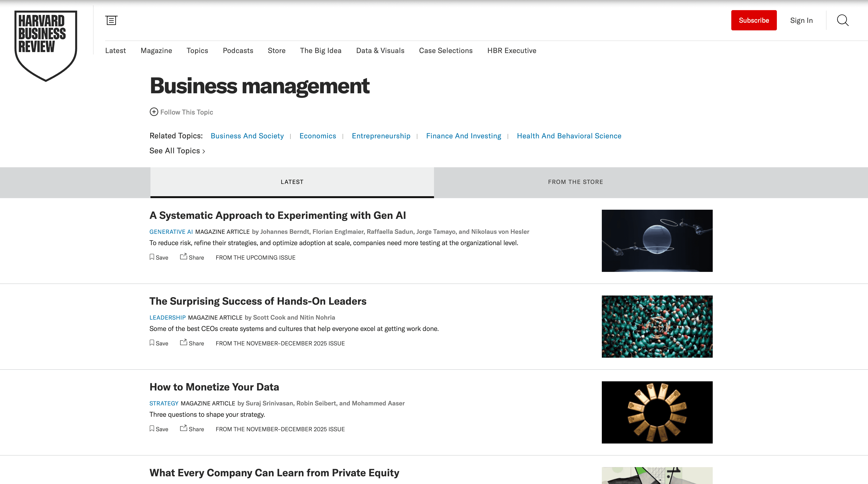Viewport: 868px width, 484px height.
Task: Click bookmark icon for Hands-On Leaders article
Action: (152, 343)
